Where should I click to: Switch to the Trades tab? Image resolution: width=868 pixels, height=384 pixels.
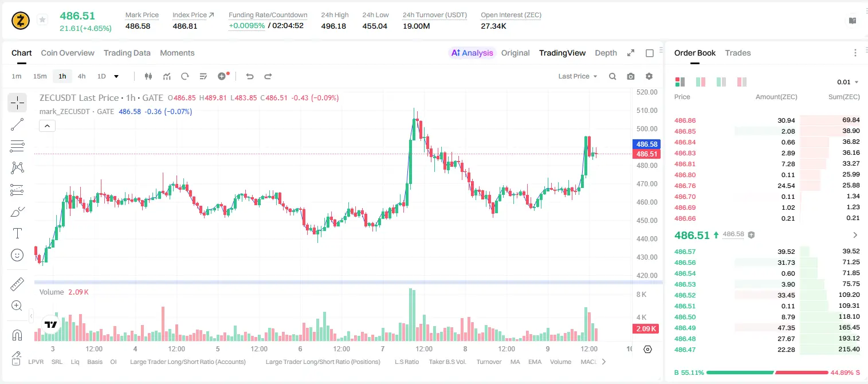(x=738, y=53)
